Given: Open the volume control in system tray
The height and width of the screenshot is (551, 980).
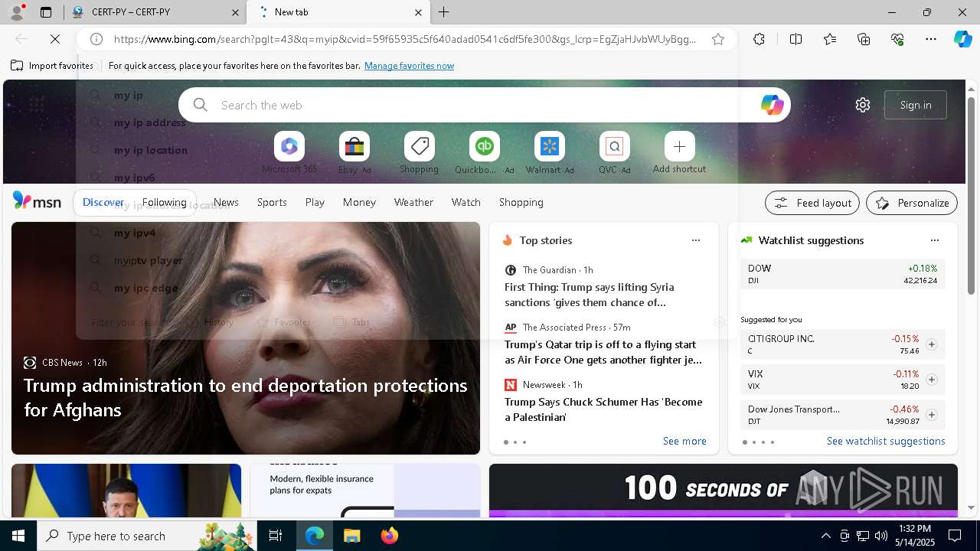Looking at the screenshot, I should coord(880,536).
